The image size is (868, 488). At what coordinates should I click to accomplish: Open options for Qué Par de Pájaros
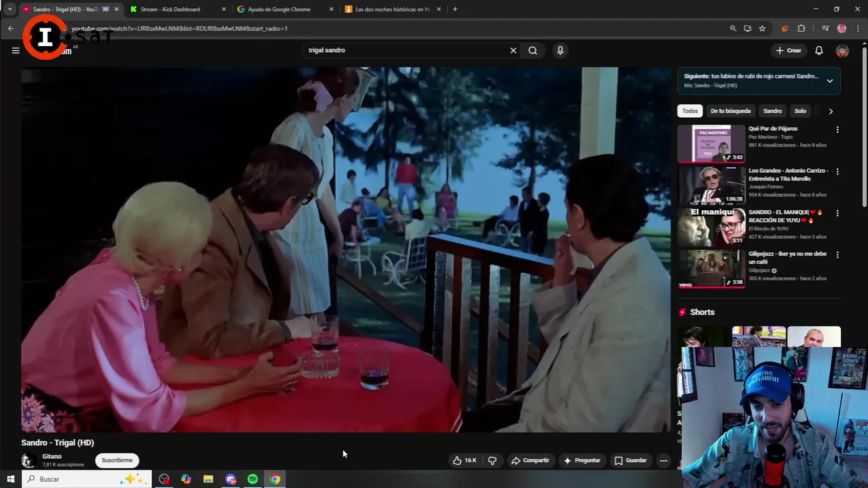click(x=837, y=129)
